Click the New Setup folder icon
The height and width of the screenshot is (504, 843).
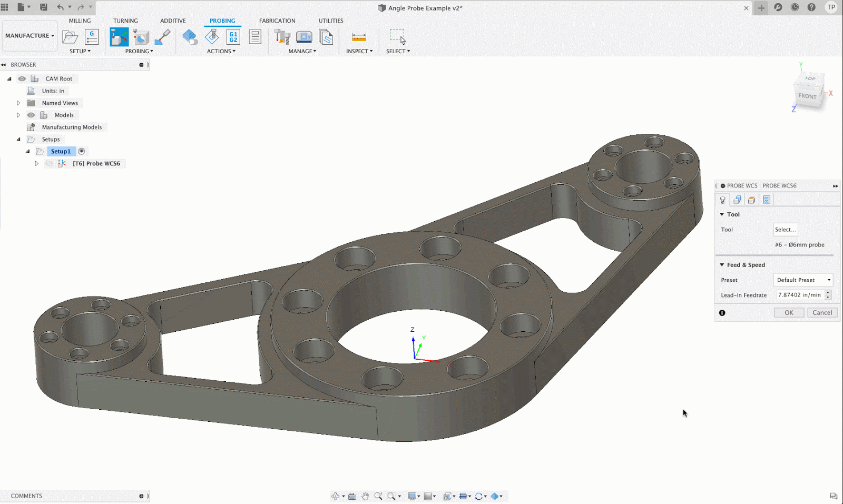(x=70, y=37)
